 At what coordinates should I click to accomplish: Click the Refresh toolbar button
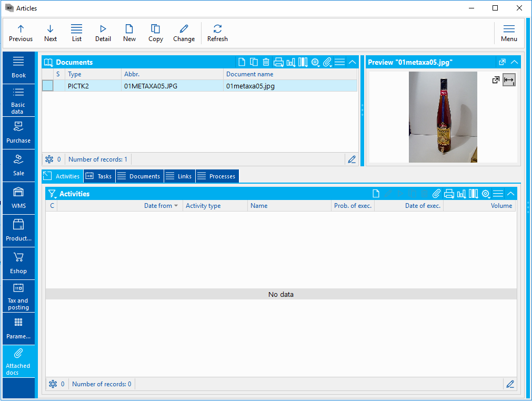pos(217,33)
